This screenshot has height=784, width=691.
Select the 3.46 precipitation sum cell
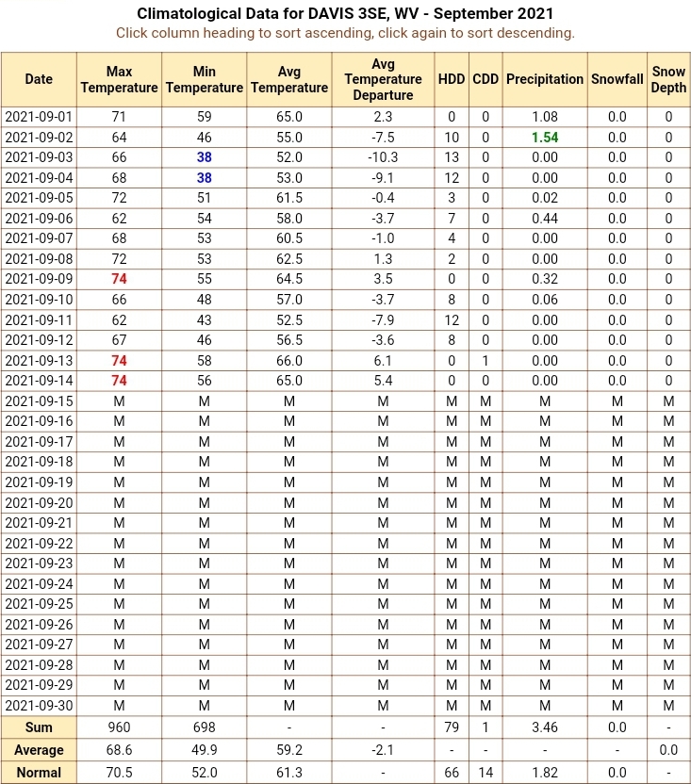[x=545, y=727]
